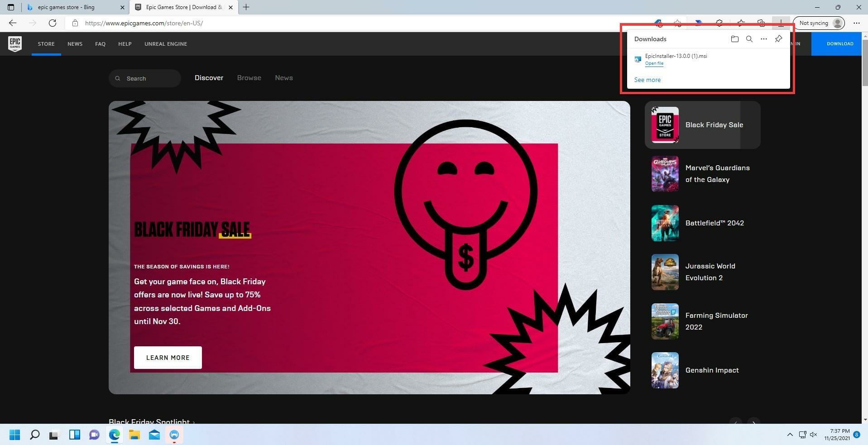Open Task View on the taskbar
Viewport: 868px width, 445px height.
54,435
